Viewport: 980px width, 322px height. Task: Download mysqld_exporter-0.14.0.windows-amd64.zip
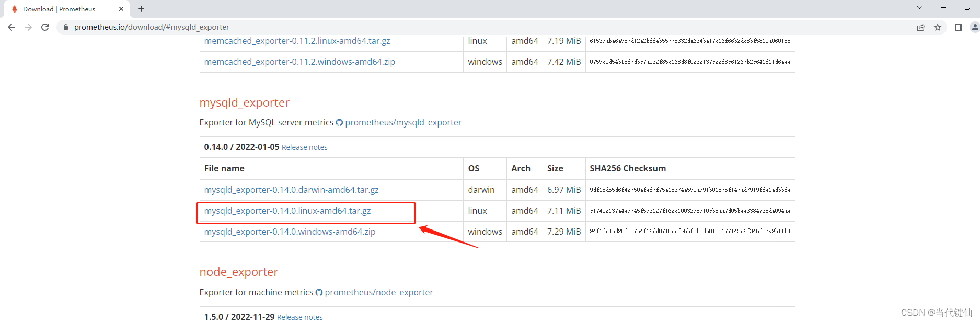[290, 232]
